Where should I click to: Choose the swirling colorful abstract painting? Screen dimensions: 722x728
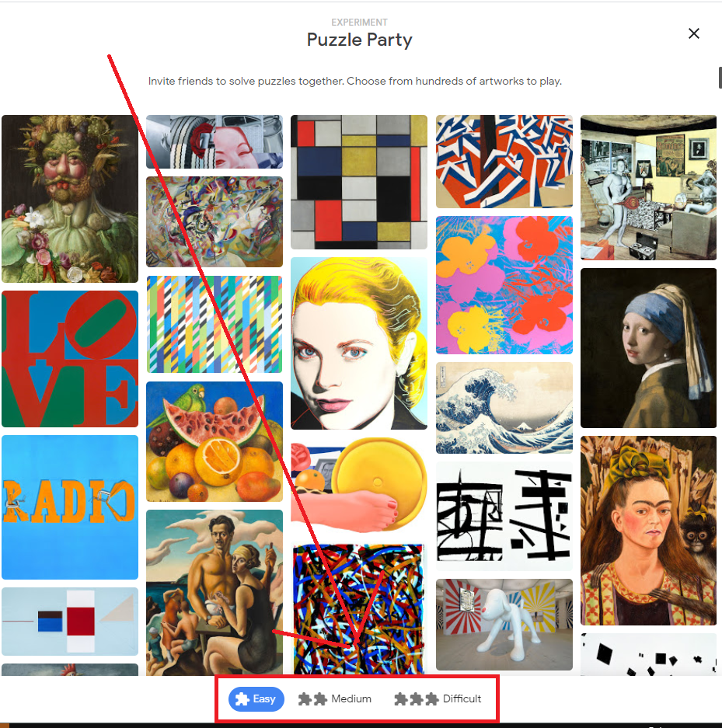[215, 221]
